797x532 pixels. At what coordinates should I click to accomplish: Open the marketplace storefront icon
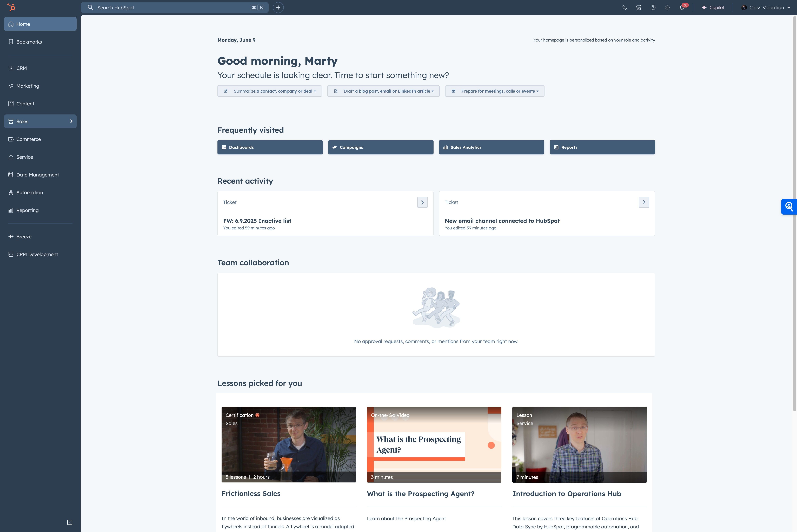pyautogui.click(x=639, y=8)
